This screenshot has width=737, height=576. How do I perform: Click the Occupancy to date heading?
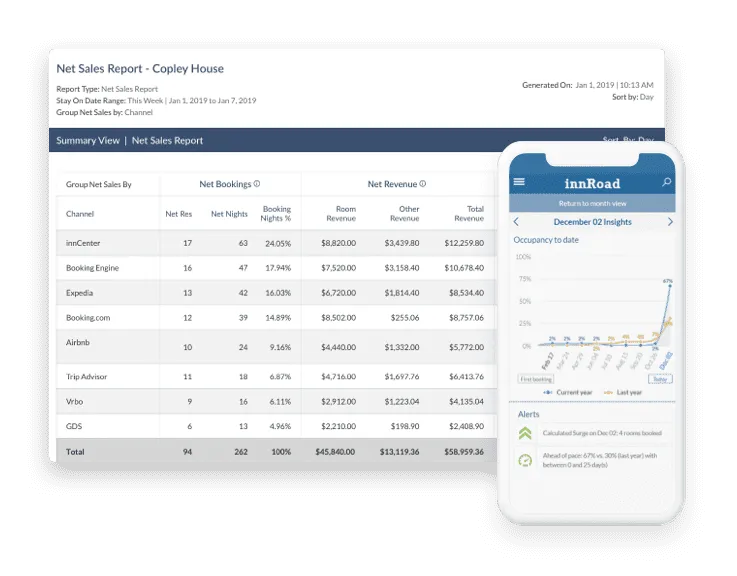point(546,240)
